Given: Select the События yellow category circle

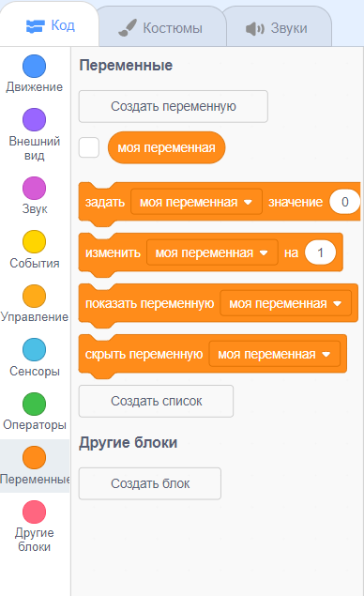Looking at the screenshot, I should coord(34,242).
